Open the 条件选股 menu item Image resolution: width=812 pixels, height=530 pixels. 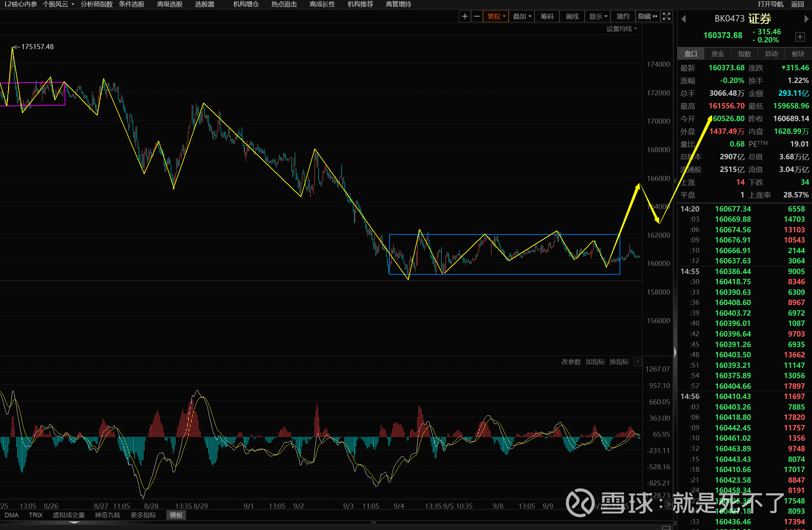[x=132, y=4]
